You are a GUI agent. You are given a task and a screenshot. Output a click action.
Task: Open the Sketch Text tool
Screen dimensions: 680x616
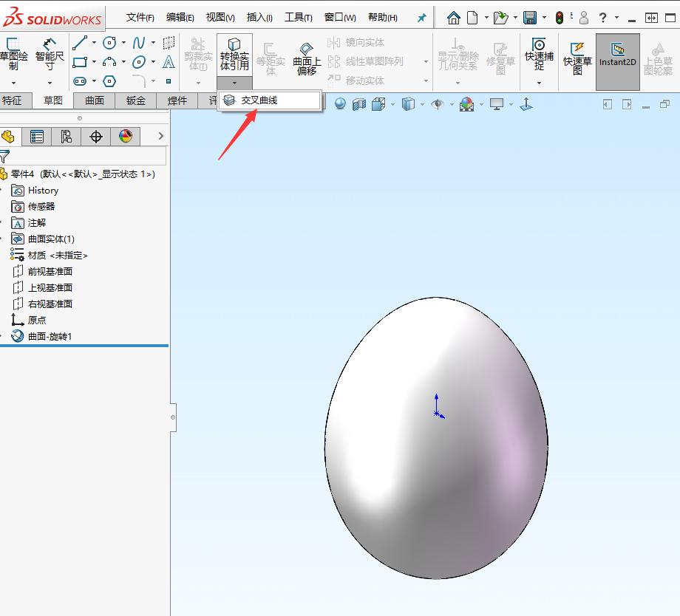click(x=169, y=62)
